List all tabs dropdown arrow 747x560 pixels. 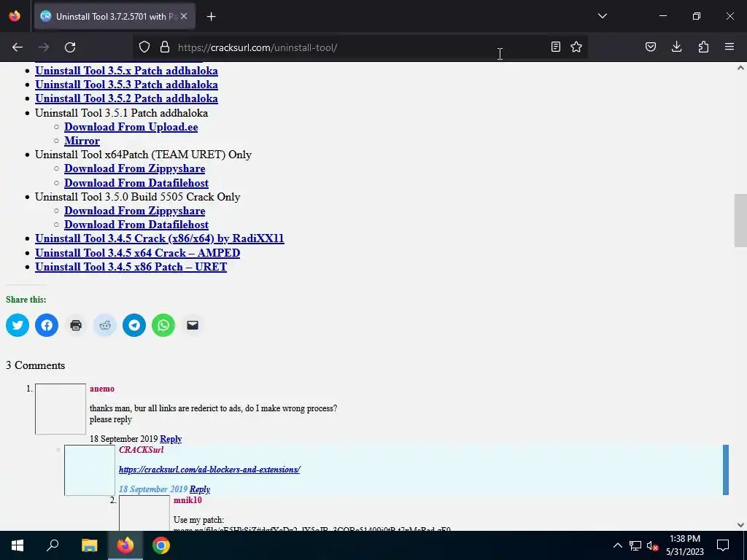pos(603,16)
